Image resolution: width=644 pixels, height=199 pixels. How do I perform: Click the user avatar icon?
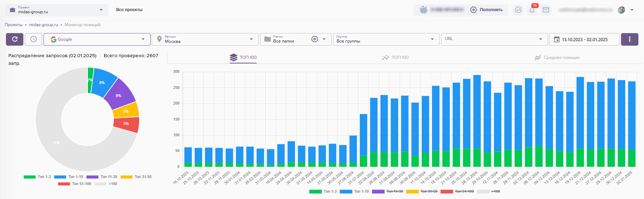pyautogui.click(x=621, y=10)
